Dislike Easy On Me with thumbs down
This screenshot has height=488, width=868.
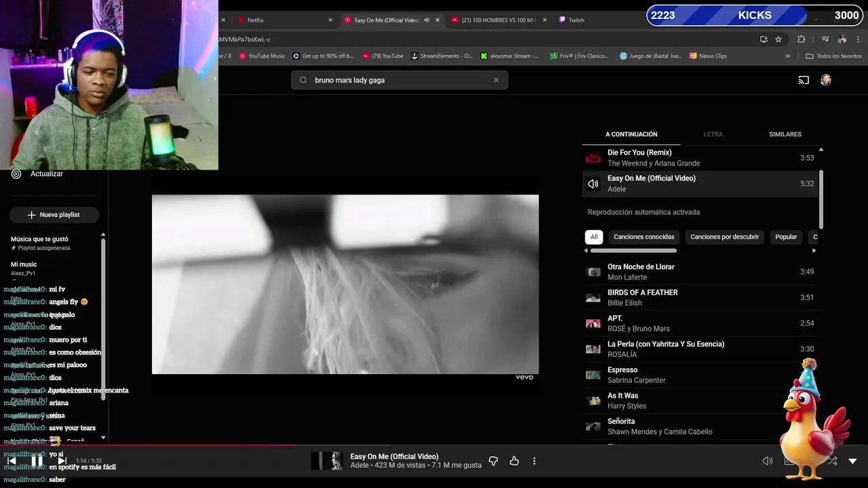click(493, 461)
